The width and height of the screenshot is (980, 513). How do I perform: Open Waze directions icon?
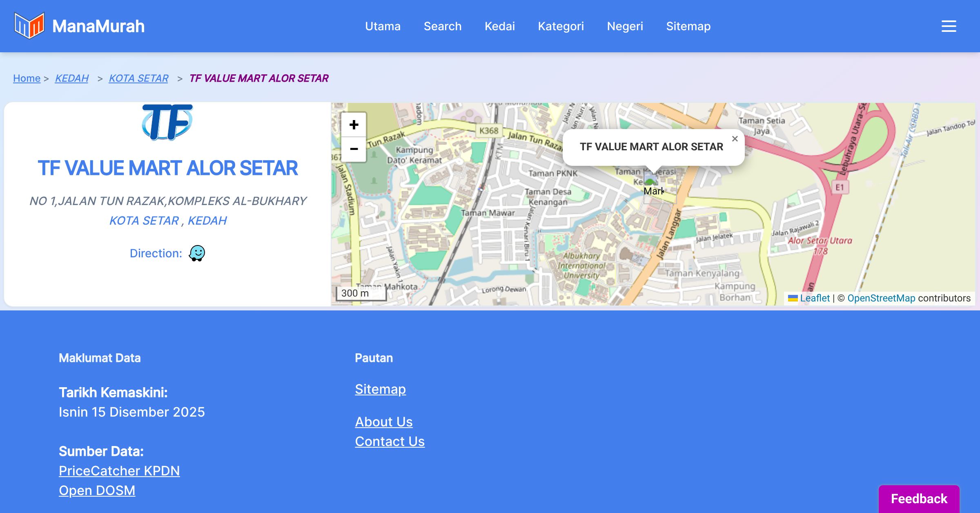197,253
